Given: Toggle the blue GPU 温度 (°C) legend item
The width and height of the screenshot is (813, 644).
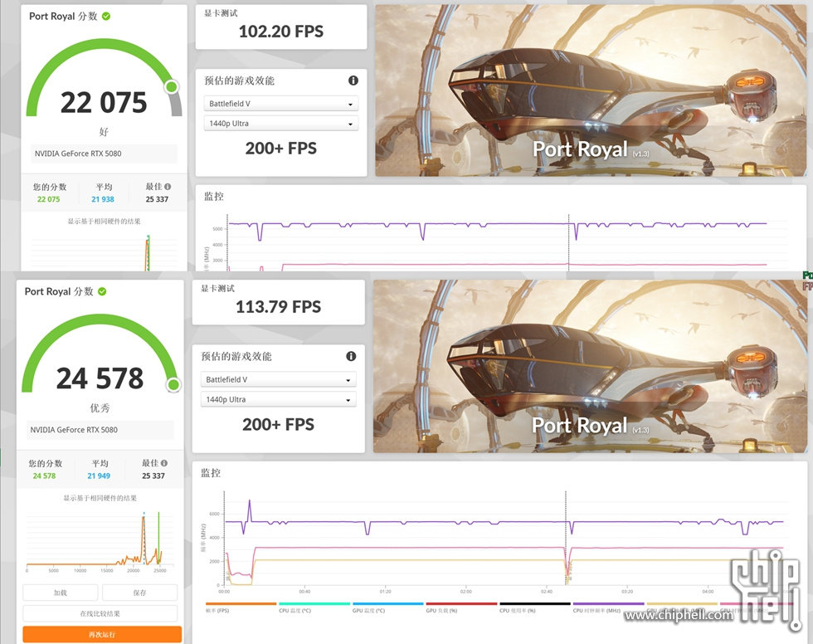Looking at the screenshot, I should point(388,607).
